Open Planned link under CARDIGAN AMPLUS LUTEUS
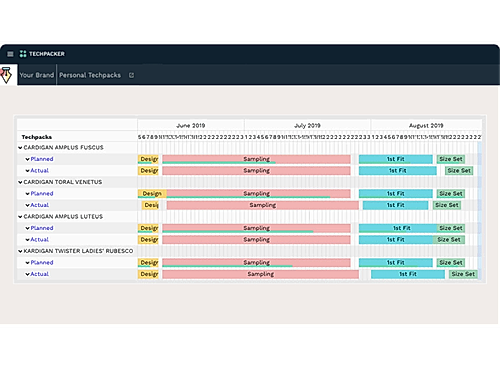This screenshot has height=368, width=502. [x=42, y=228]
